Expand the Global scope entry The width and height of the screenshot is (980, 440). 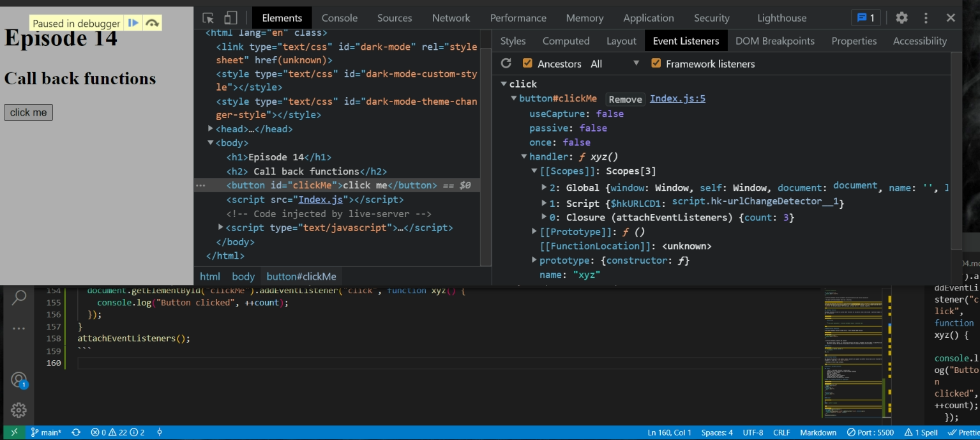coord(544,188)
